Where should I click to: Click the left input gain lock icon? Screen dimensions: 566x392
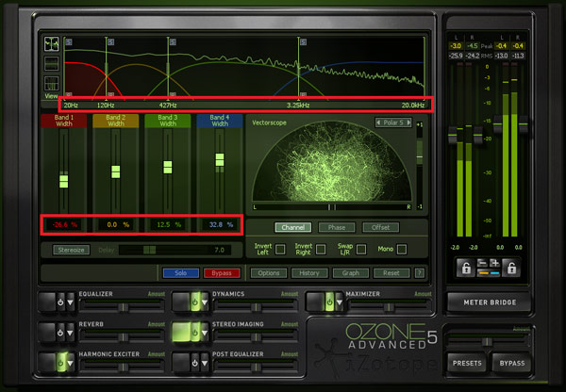coord(465,269)
